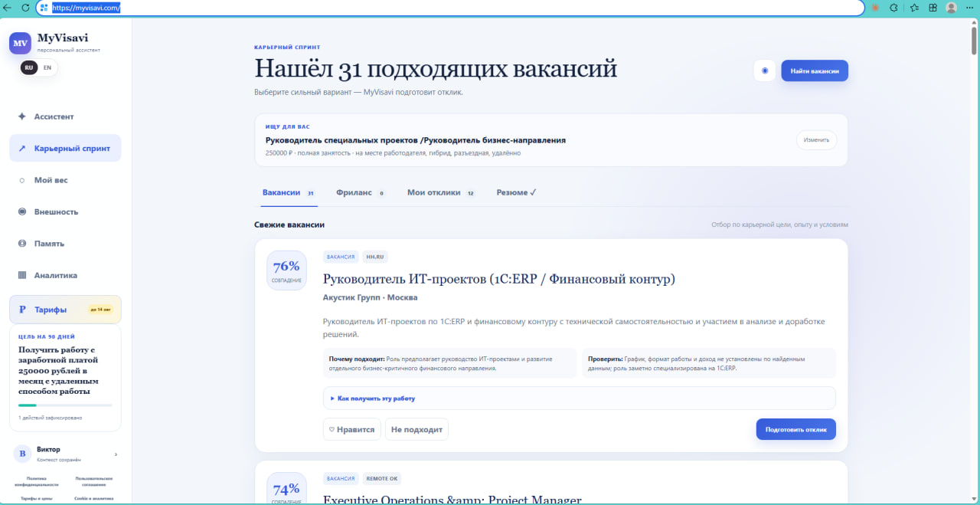This screenshot has height=505, width=980.
Task: Click the 'Свежие вакансии' section heading
Action: point(289,225)
